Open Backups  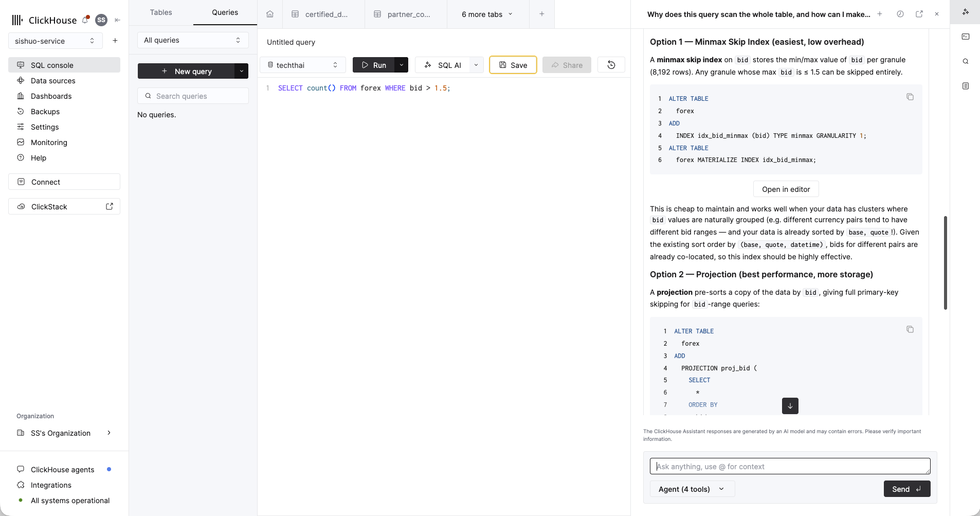pos(64,111)
